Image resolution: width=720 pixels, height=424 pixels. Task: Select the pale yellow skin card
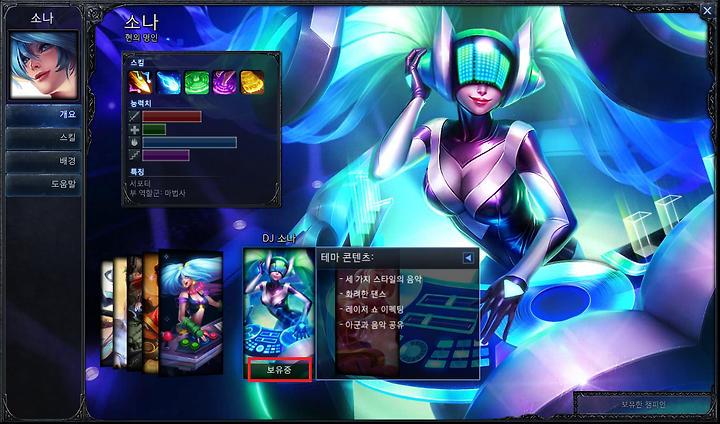[120, 313]
